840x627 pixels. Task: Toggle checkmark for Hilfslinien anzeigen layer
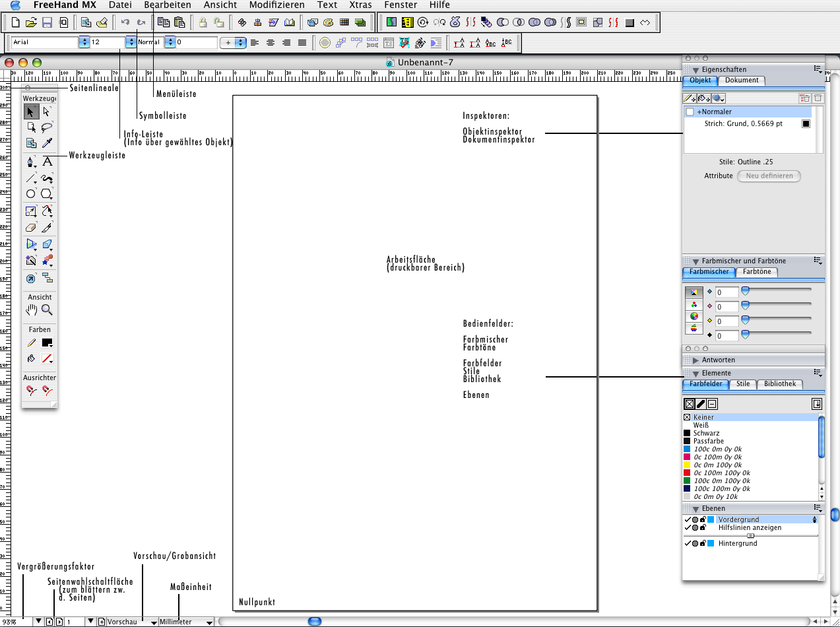(688, 528)
